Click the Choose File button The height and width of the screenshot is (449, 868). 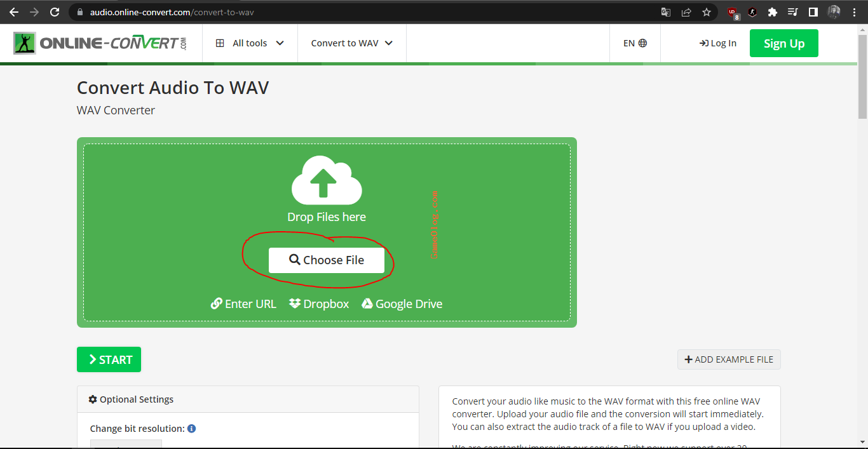point(327,260)
